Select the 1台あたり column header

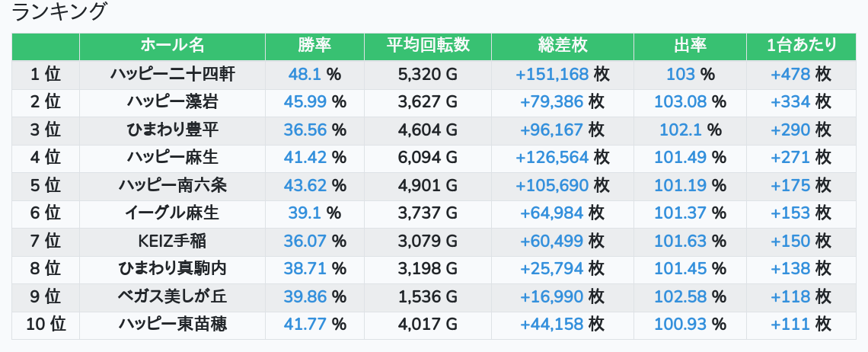pyautogui.click(x=802, y=46)
